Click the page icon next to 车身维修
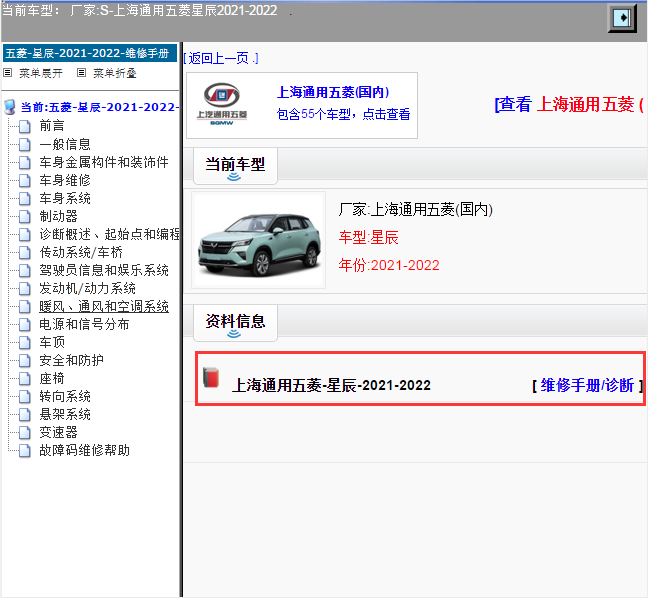The width and height of the screenshot is (648, 598). coord(25,180)
